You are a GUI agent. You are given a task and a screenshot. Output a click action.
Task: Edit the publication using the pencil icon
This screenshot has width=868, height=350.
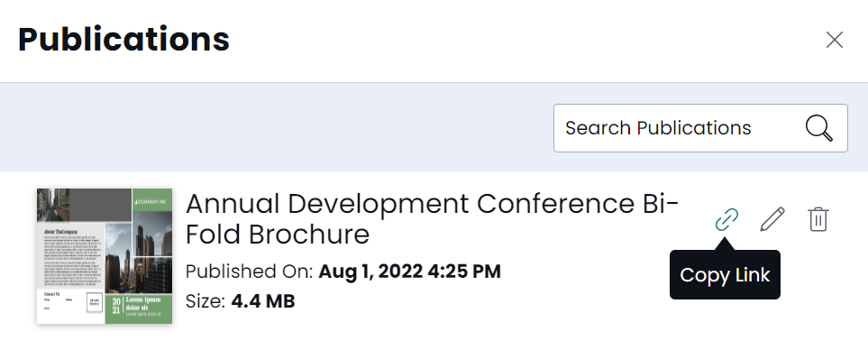[x=772, y=219]
